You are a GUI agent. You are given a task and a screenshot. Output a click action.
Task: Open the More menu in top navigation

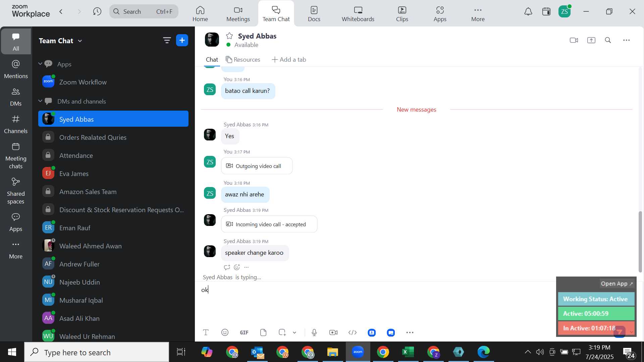coord(478,14)
